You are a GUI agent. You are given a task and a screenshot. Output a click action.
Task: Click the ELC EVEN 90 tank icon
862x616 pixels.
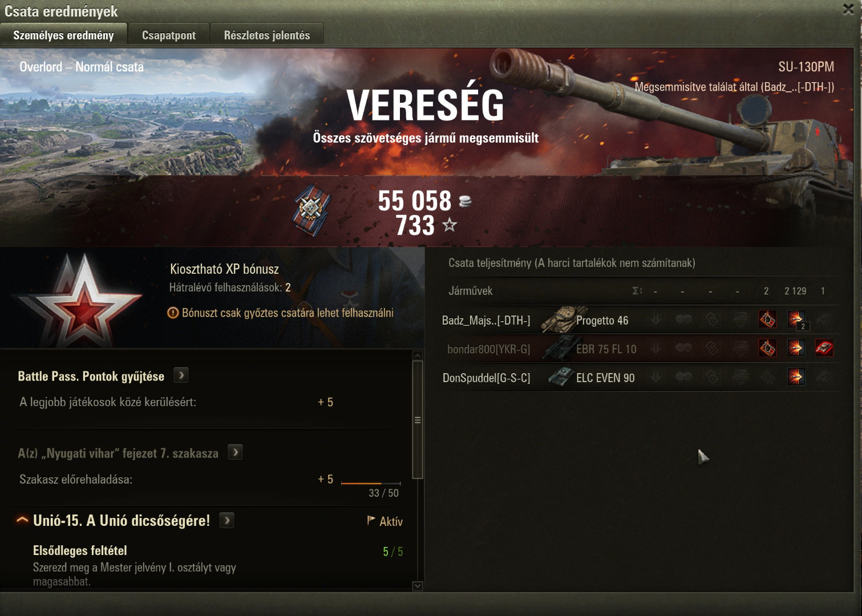[560, 377]
